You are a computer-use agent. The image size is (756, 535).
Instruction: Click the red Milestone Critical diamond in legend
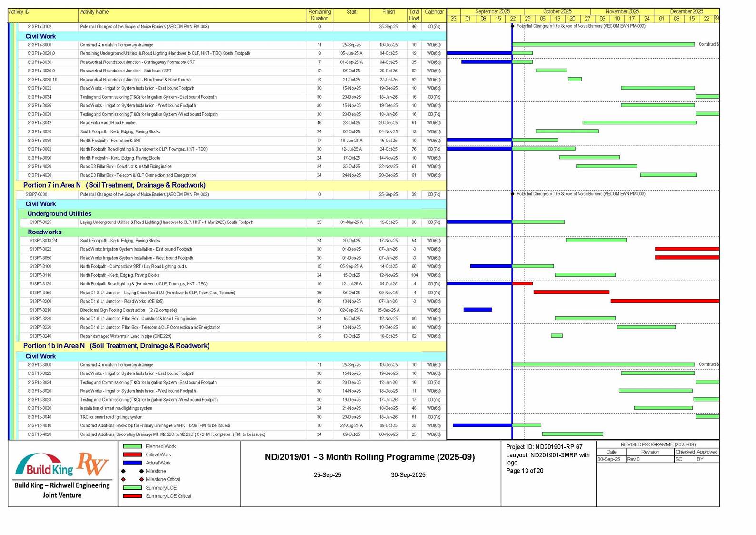[141, 479]
